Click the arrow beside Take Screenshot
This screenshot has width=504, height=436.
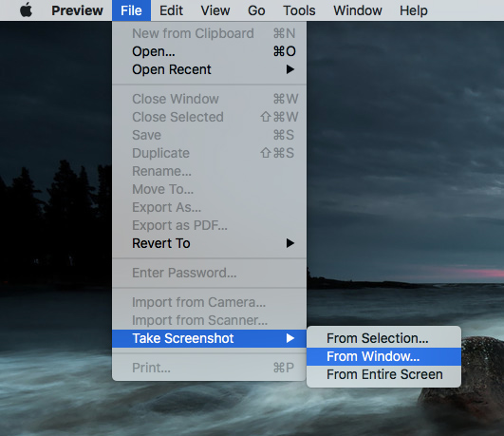[x=289, y=338]
